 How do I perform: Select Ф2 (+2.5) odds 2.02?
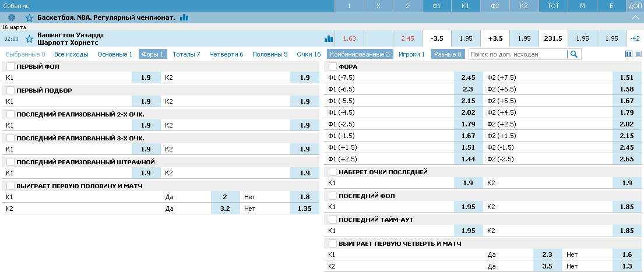click(x=627, y=124)
